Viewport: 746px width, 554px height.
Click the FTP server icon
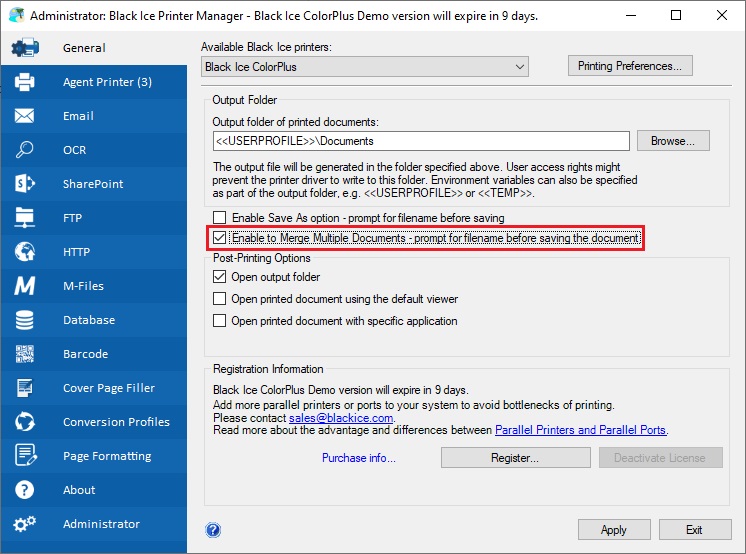[x=24, y=218]
